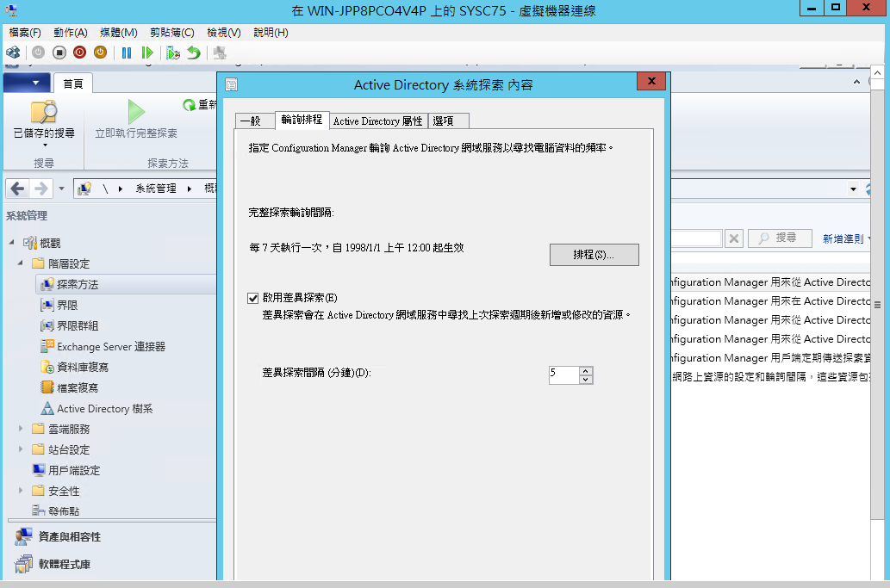Collapse the 概觀 tree node

click(x=12, y=242)
